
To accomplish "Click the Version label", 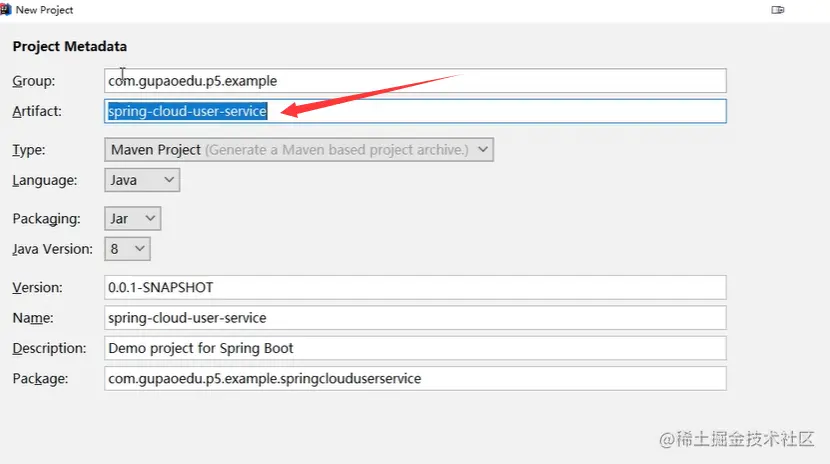I will click(38, 287).
